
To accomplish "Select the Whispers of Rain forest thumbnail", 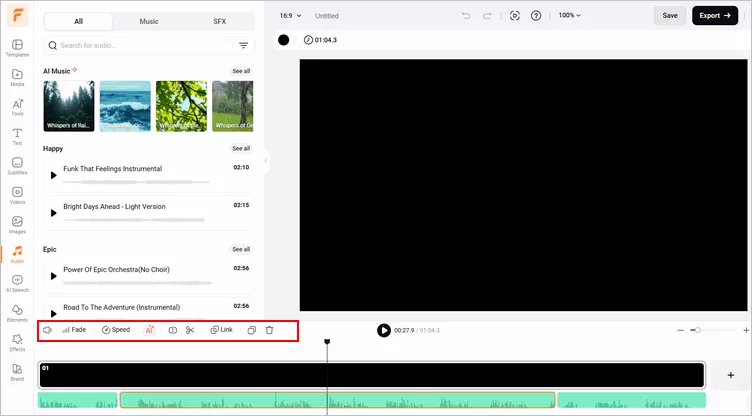I will [x=69, y=106].
